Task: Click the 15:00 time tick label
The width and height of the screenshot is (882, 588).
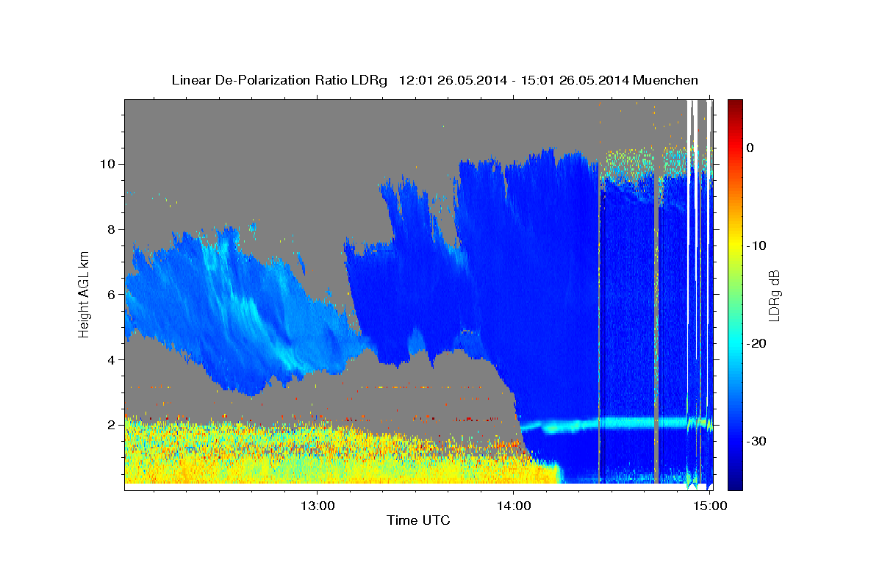Action: point(709,506)
